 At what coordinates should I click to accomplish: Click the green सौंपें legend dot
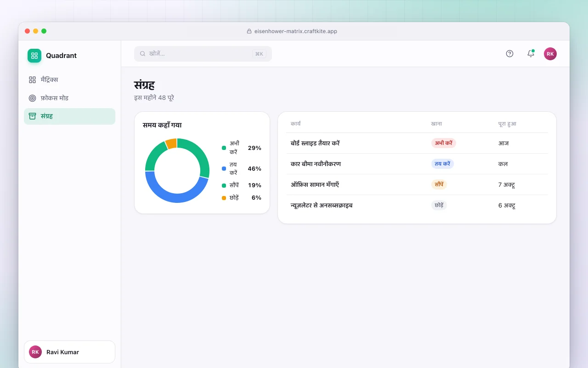[x=224, y=185]
